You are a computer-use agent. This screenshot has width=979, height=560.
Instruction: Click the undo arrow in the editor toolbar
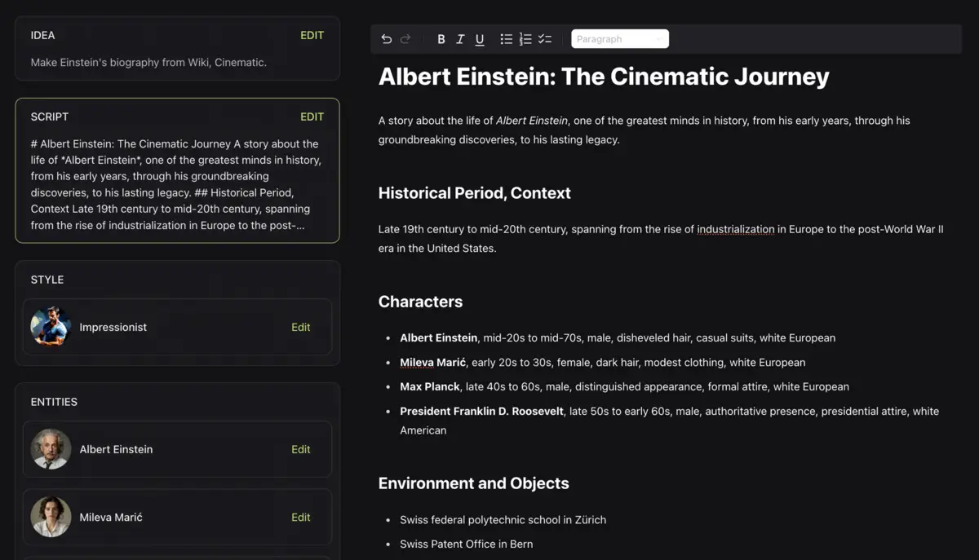387,39
